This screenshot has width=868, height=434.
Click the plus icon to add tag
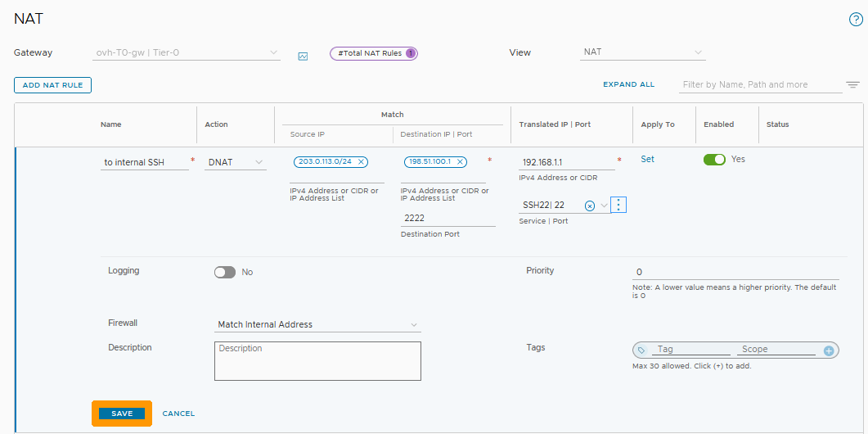point(828,350)
